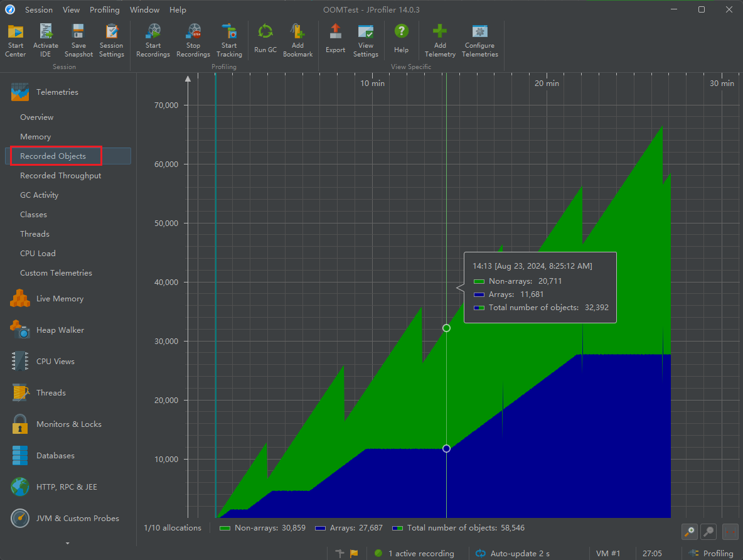Image resolution: width=743 pixels, height=560 pixels.
Task: Click the '10 min' time axis label
Action: 373,83
